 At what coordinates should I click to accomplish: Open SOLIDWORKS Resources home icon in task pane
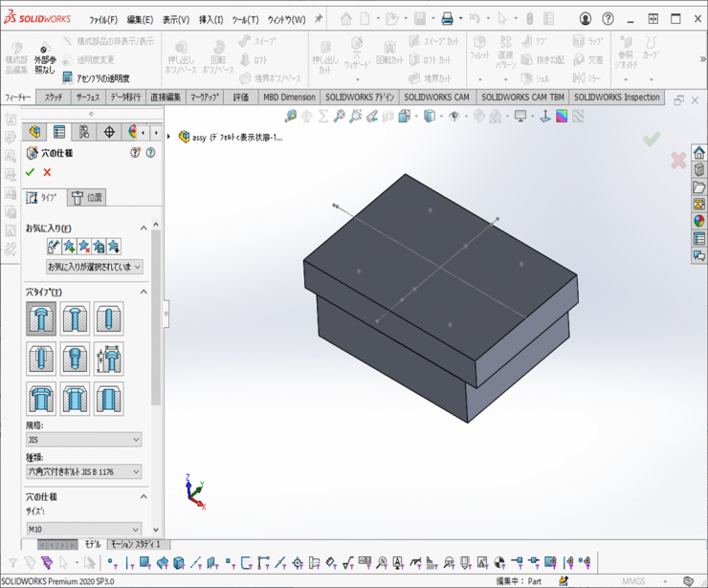(699, 153)
